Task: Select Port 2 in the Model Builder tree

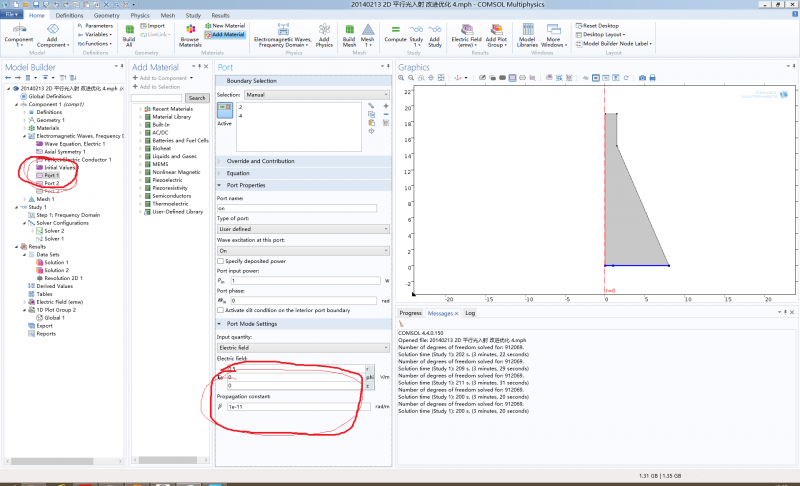Action: tap(51, 183)
